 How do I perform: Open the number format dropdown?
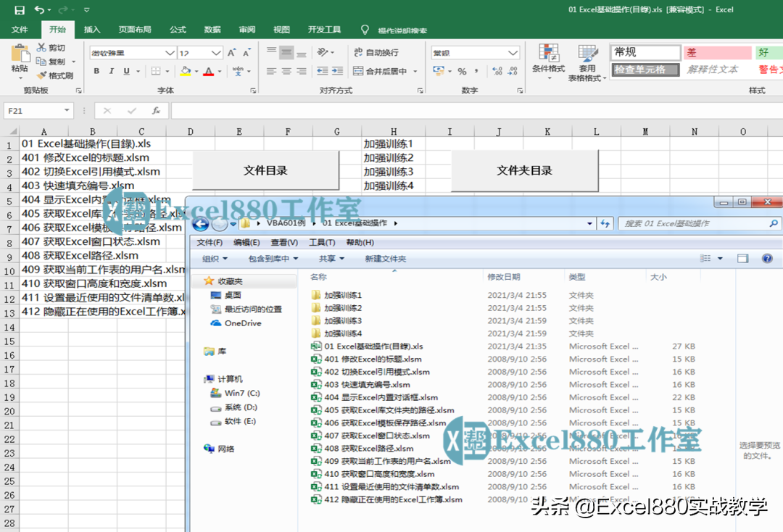(513, 52)
